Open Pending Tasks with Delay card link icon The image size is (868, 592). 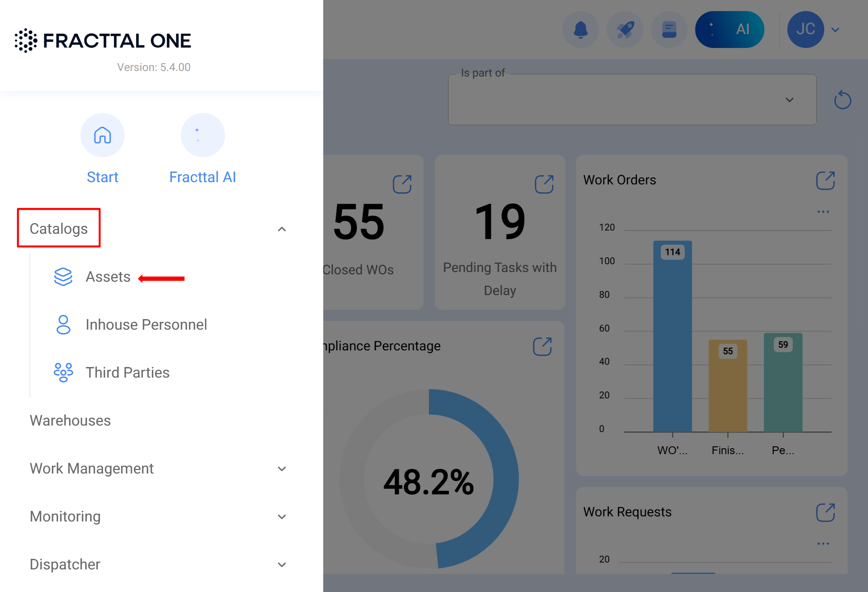pos(544,184)
